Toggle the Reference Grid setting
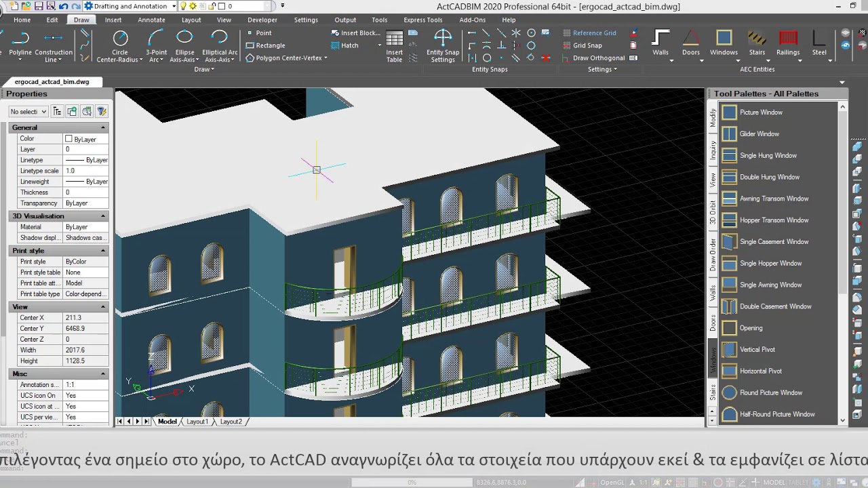Image resolution: width=868 pixels, height=488 pixels. 589,33
